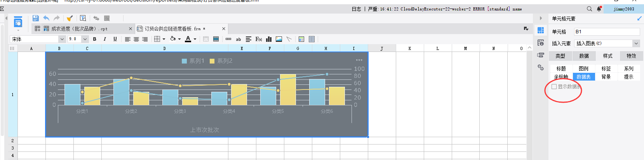Select the cell element panel icon
The width and height of the screenshot is (644, 160).
[541, 30]
